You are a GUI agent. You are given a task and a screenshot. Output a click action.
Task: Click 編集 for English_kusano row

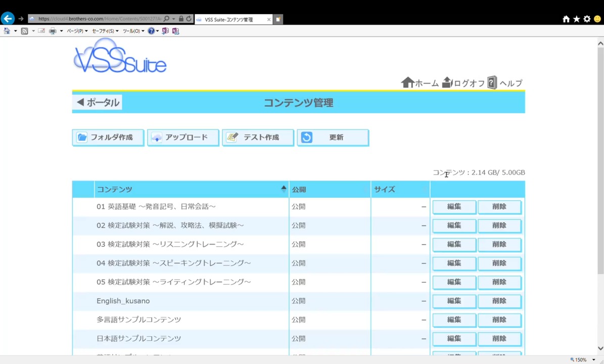pyautogui.click(x=454, y=301)
